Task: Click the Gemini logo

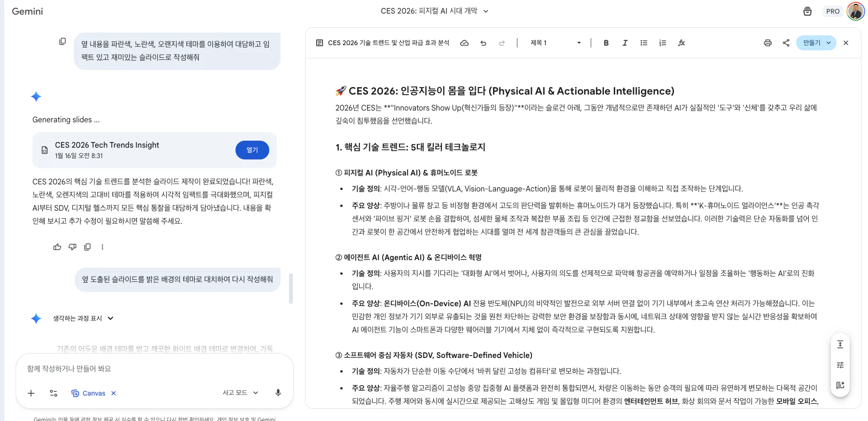Action: point(27,11)
